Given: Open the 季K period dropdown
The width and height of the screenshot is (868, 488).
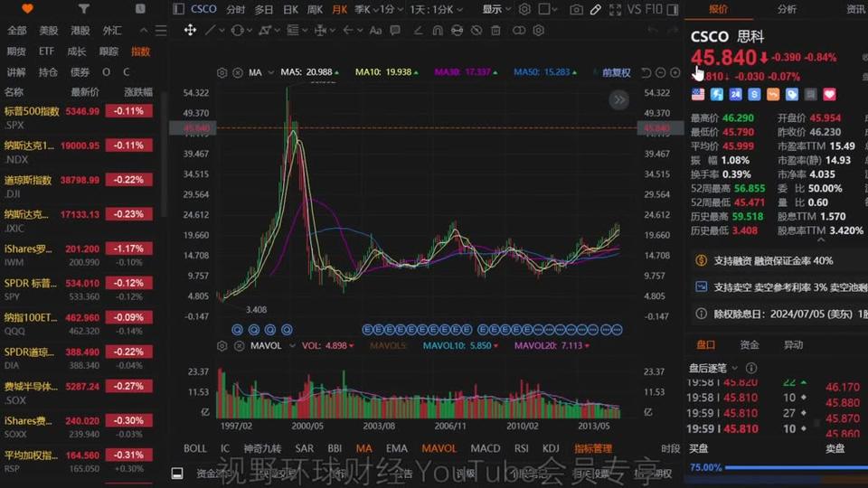Looking at the screenshot, I should click(x=367, y=9).
